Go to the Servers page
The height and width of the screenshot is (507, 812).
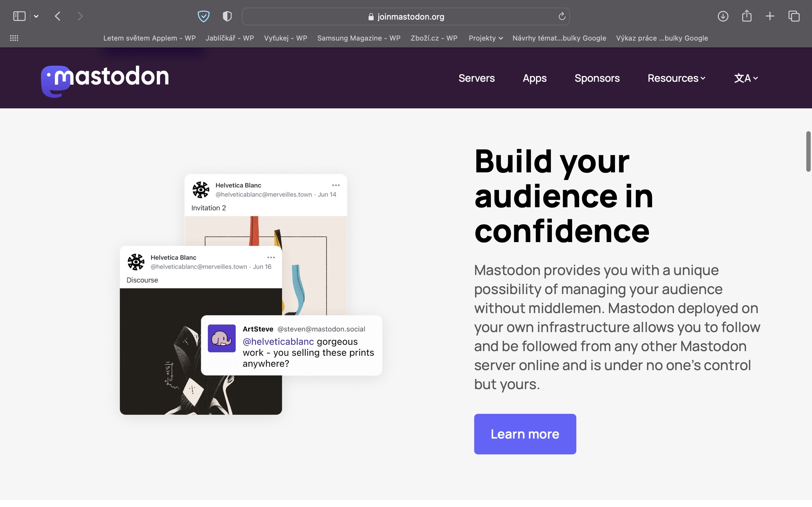point(476,78)
